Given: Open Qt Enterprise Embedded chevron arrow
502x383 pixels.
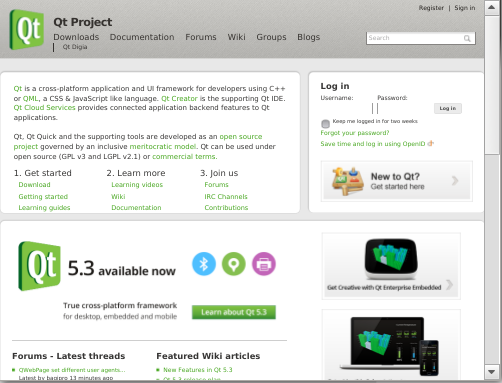Looking at the screenshot, I should pyautogui.click(x=449, y=285).
